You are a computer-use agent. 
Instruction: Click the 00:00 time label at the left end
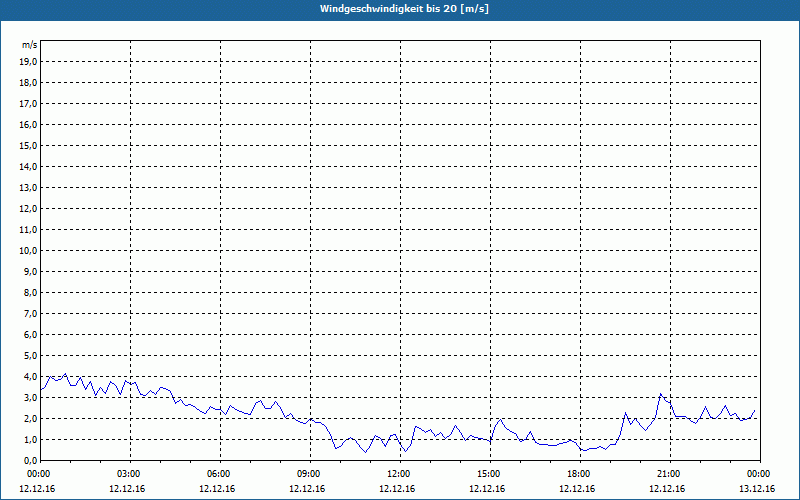(x=38, y=474)
